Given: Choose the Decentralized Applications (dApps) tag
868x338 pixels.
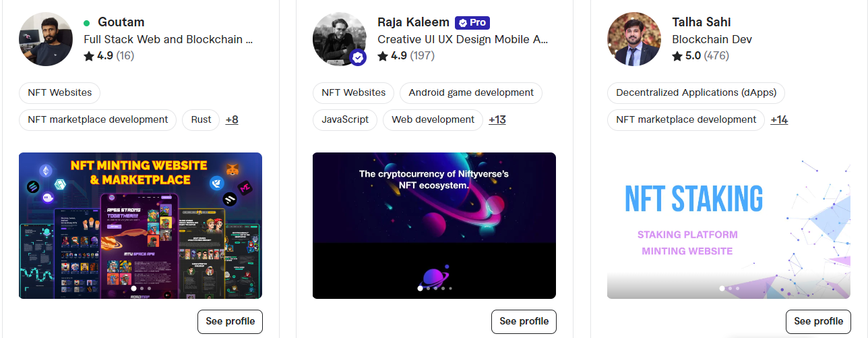Looking at the screenshot, I should [696, 93].
